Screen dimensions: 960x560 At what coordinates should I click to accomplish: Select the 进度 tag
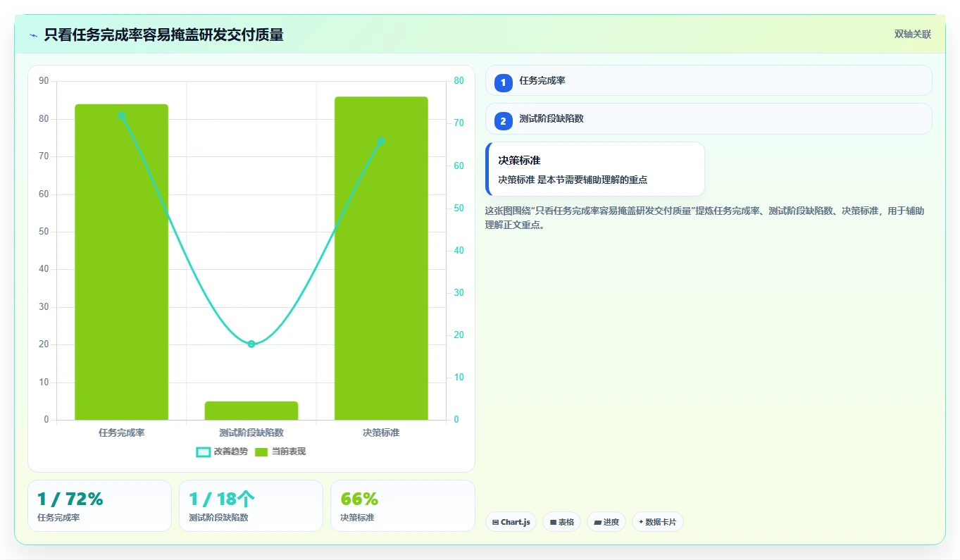[606, 522]
